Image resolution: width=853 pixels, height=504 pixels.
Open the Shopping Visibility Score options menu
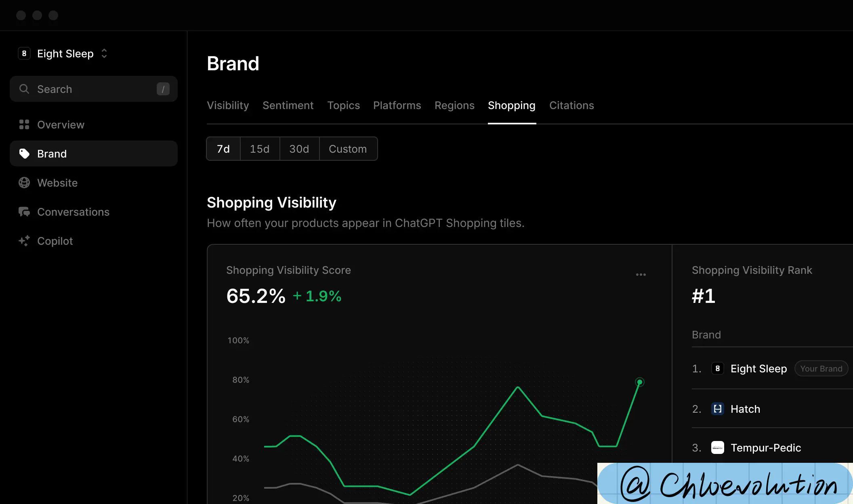click(641, 275)
